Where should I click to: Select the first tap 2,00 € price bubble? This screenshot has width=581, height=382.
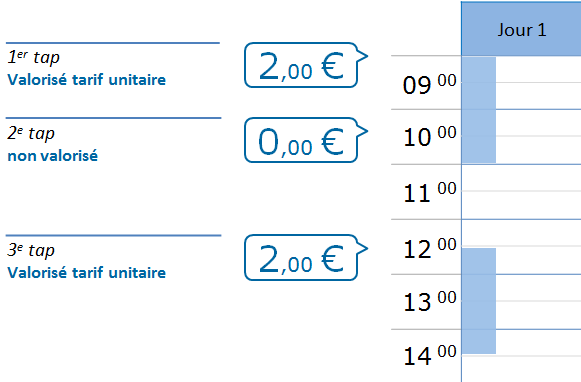coord(306,65)
